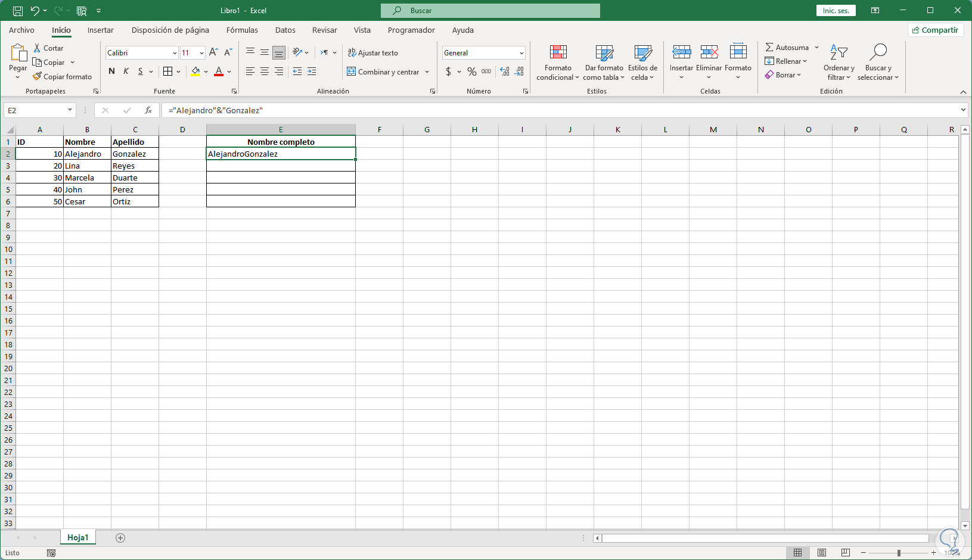Click the Save icon in title bar
The height and width of the screenshot is (560, 972).
(x=18, y=11)
